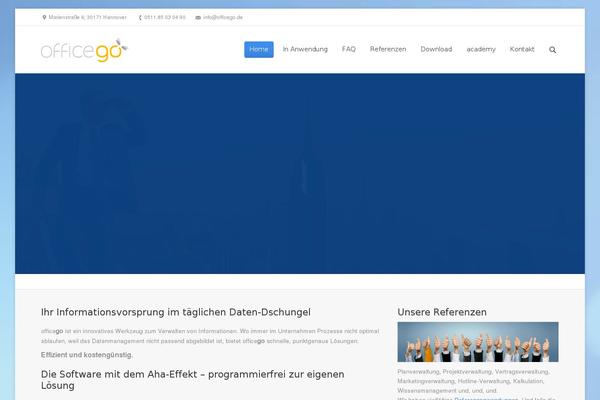Select the Home menu item
Screen dimensions: 600x400
click(x=259, y=49)
